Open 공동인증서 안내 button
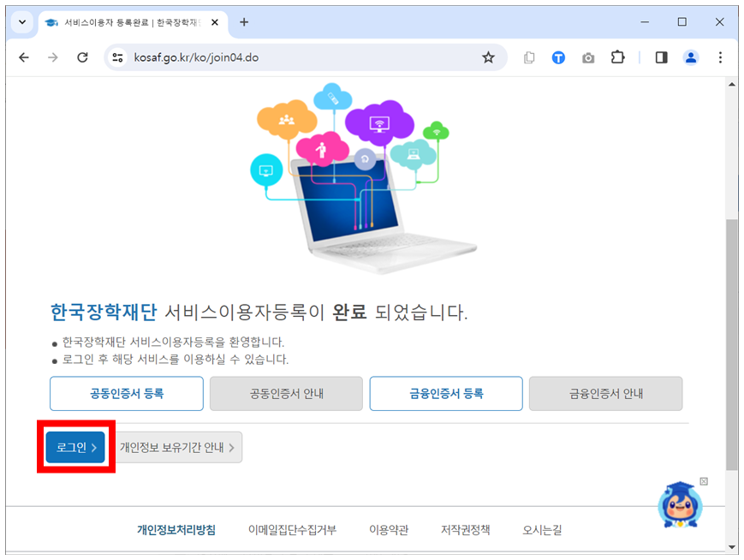The width and height of the screenshot is (744, 560). click(286, 393)
